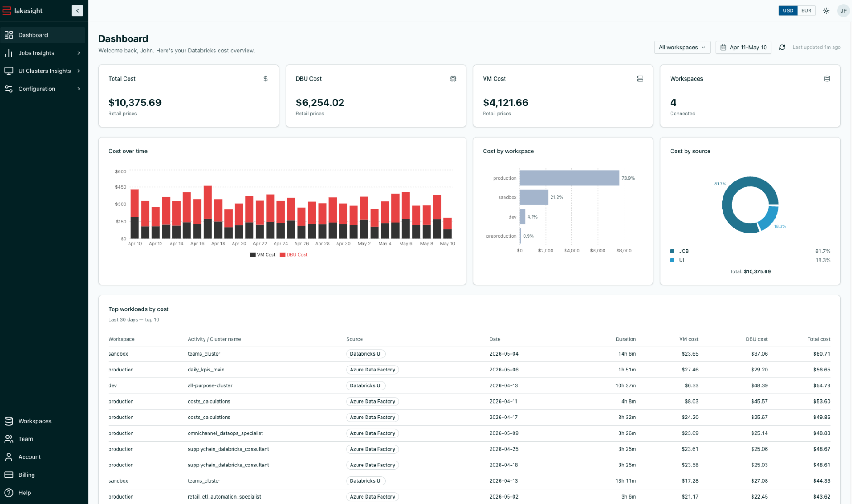
Task: Toggle DBU Cost series in chart legend
Action: (294, 255)
